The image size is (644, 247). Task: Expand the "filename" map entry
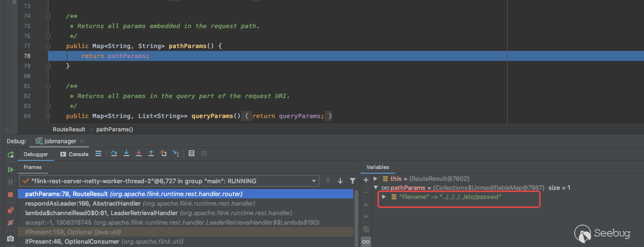pos(384,197)
